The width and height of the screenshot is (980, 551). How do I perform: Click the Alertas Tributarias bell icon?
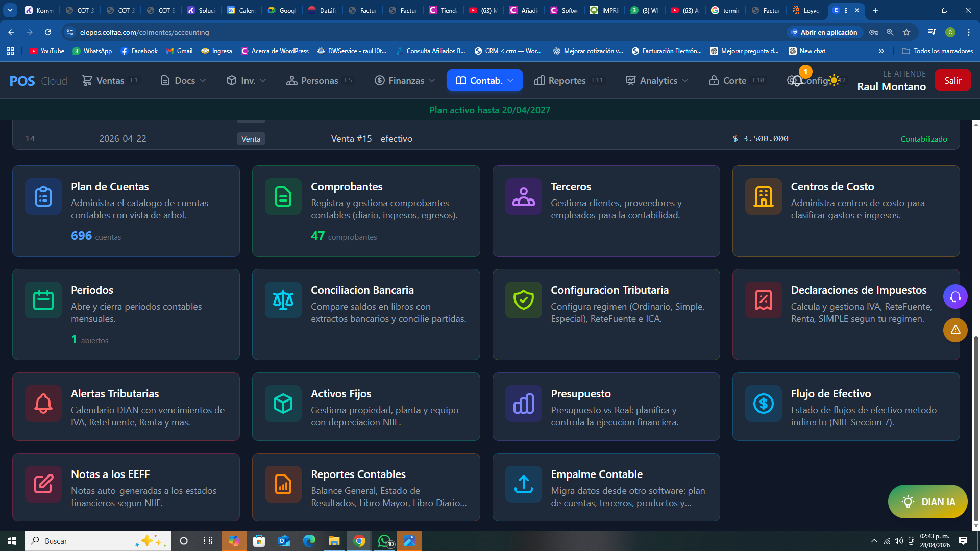coord(43,404)
